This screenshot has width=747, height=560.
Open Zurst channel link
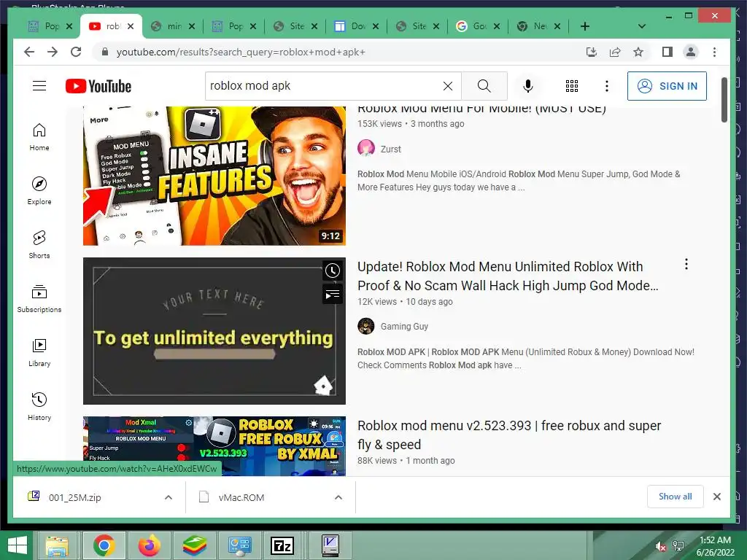tap(391, 149)
